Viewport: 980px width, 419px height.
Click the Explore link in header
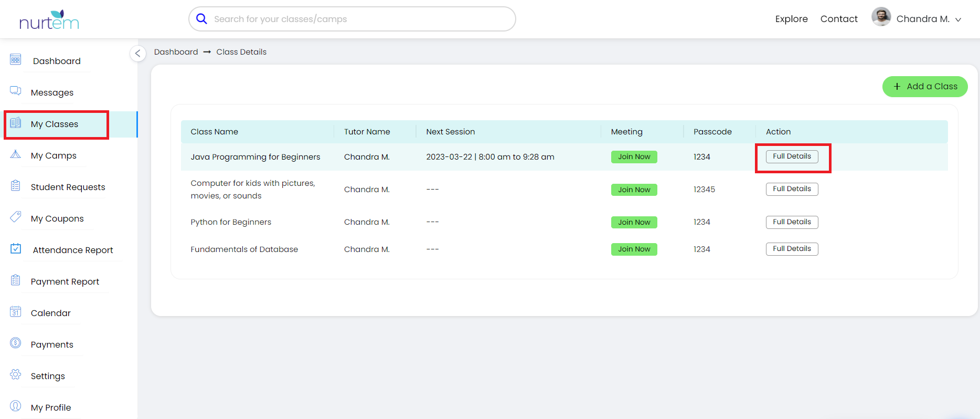click(791, 19)
